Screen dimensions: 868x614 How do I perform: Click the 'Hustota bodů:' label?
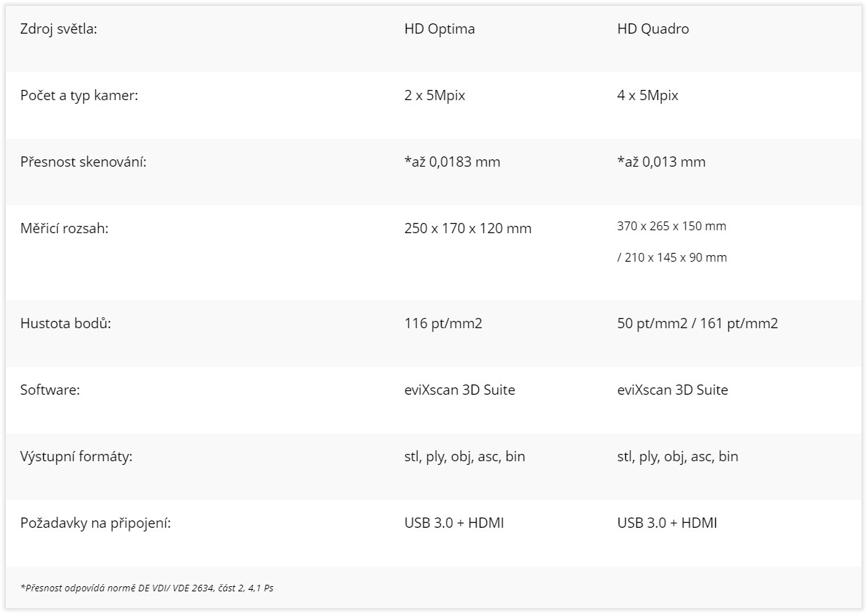click(x=66, y=323)
